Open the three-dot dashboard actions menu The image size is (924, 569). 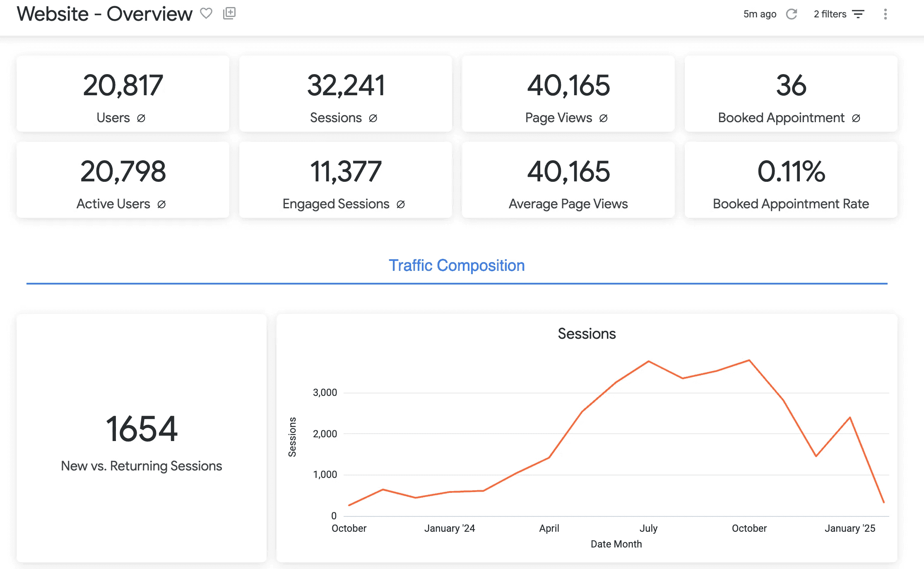(885, 14)
